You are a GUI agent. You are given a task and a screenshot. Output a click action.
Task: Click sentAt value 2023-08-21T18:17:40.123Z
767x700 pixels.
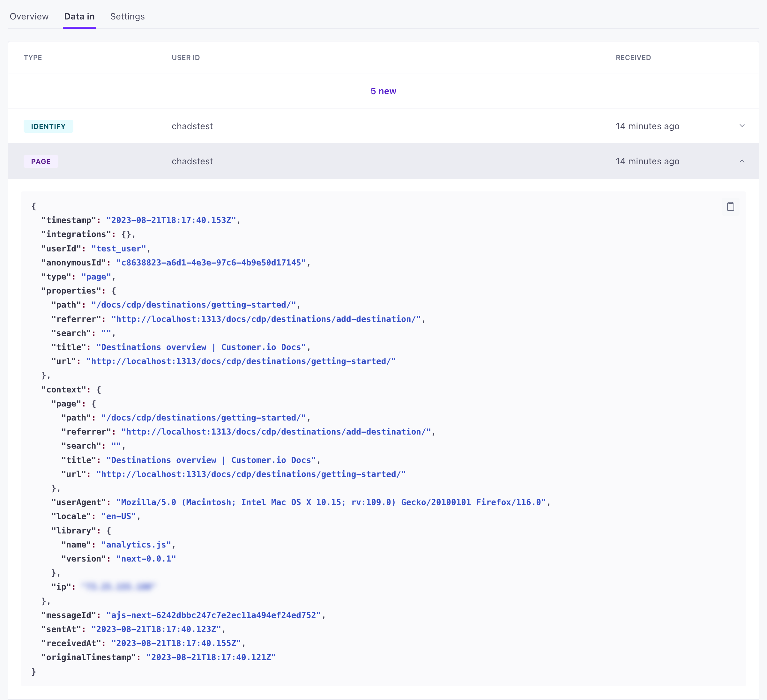(x=156, y=629)
